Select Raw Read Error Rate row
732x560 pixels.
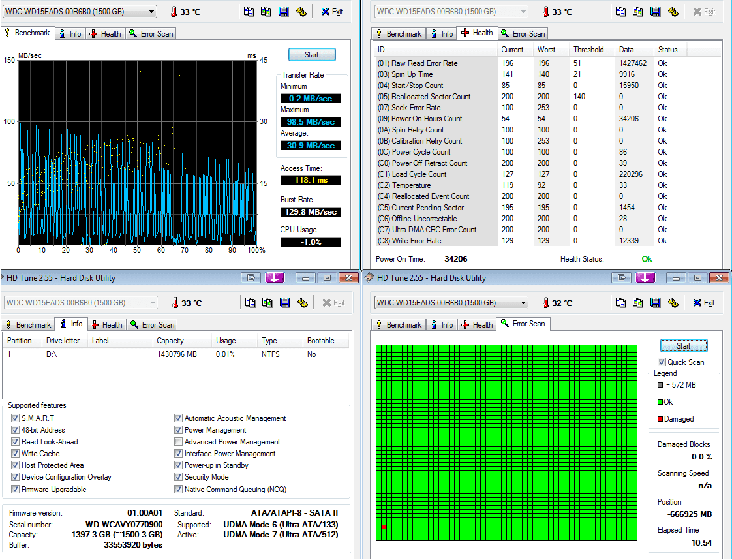pyautogui.click(x=547, y=63)
